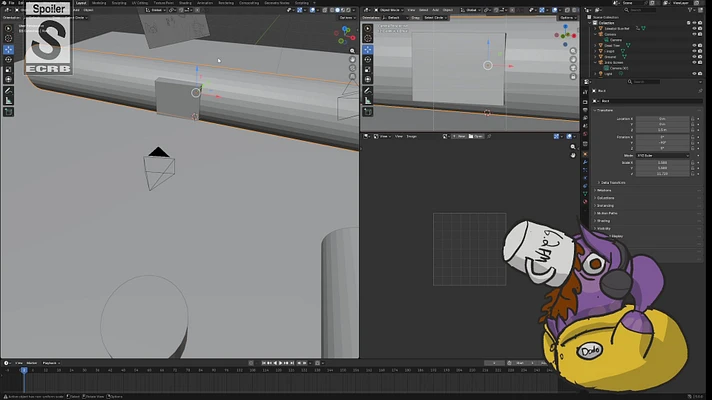The width and height of the screenshot is (712, 400).
Task: Select the Rotate tool in right viewport
Action: pos(368,59)
